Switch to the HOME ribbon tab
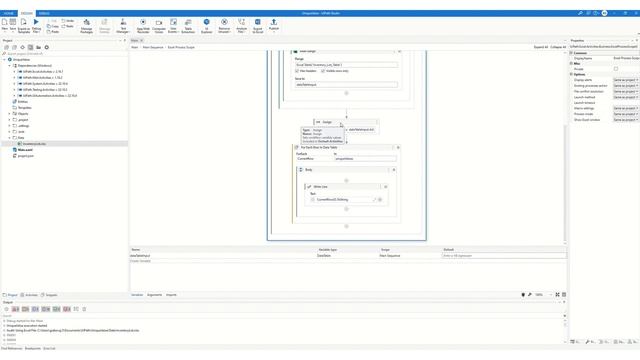This screenshot has height=360, width=640. click(x=9, y=13)
